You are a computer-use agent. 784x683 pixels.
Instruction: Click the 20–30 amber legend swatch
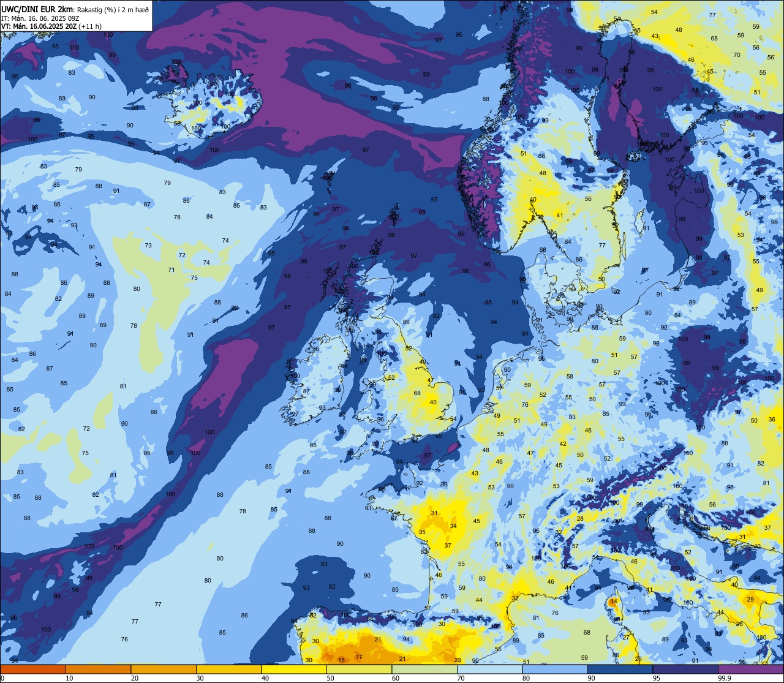164,669
